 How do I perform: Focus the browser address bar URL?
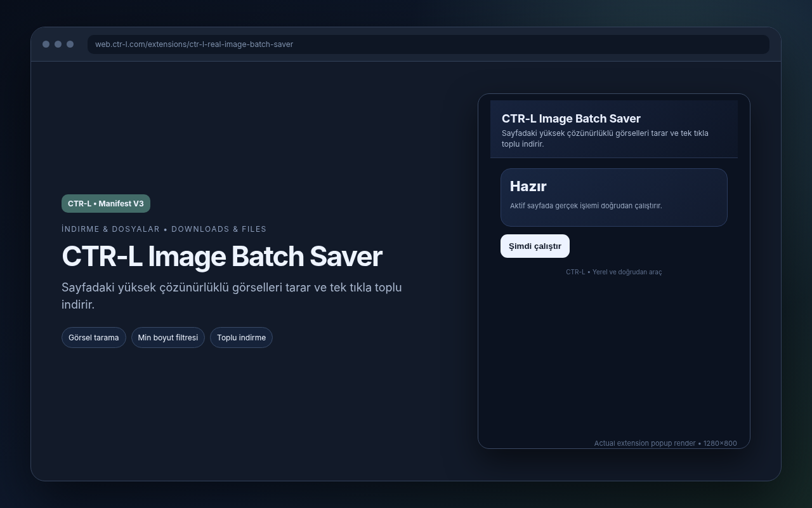pos(428,44)
